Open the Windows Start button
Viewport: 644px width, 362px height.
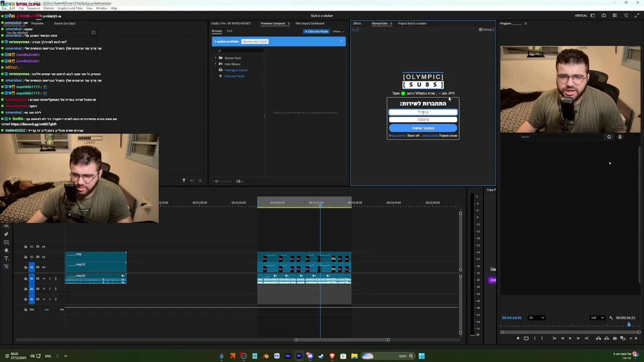click(422, 356)
